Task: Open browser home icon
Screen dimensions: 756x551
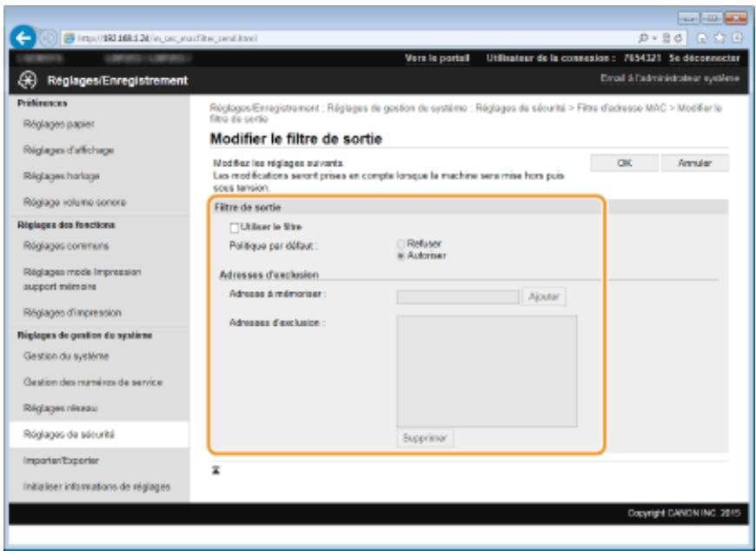Action: tap(703, 38)
